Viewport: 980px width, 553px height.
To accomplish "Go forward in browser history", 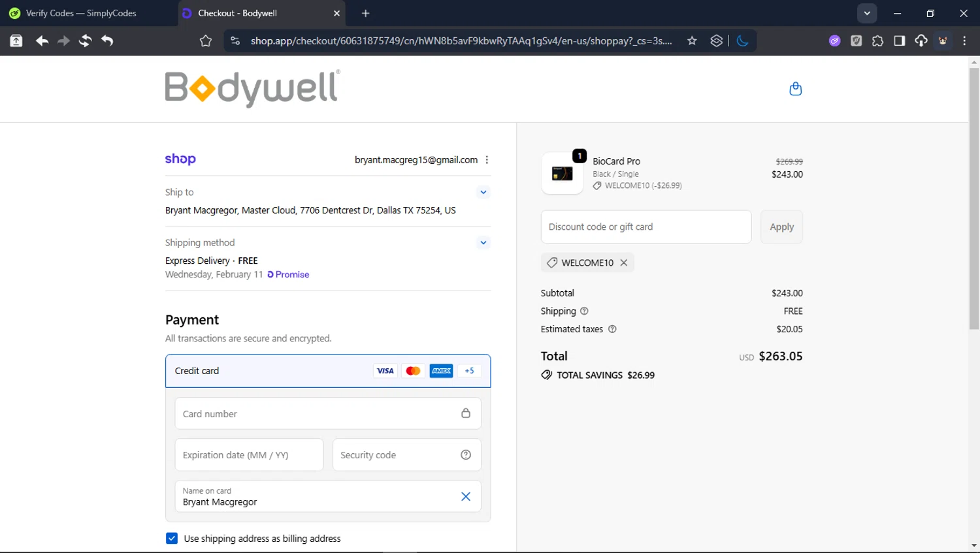I will coord(63,40).
